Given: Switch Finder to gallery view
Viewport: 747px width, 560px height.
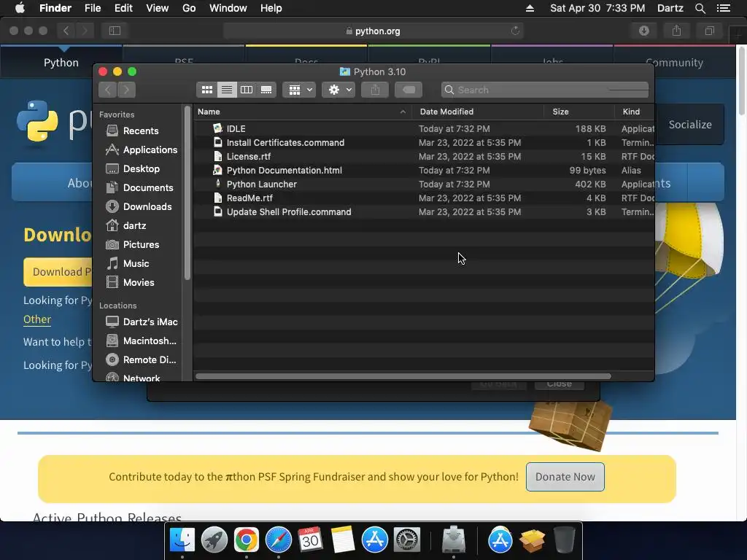Looking at the screenshot, I should [266, 90].
